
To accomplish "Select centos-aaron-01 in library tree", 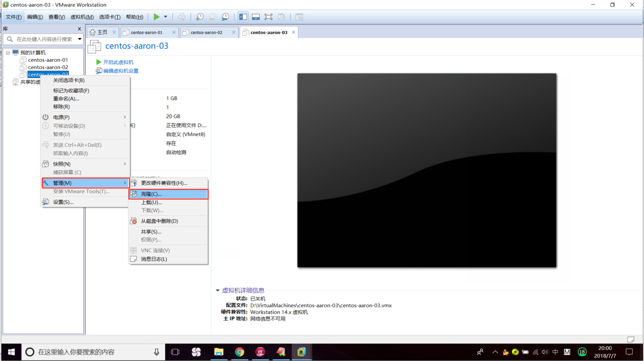I will point(48,60).
